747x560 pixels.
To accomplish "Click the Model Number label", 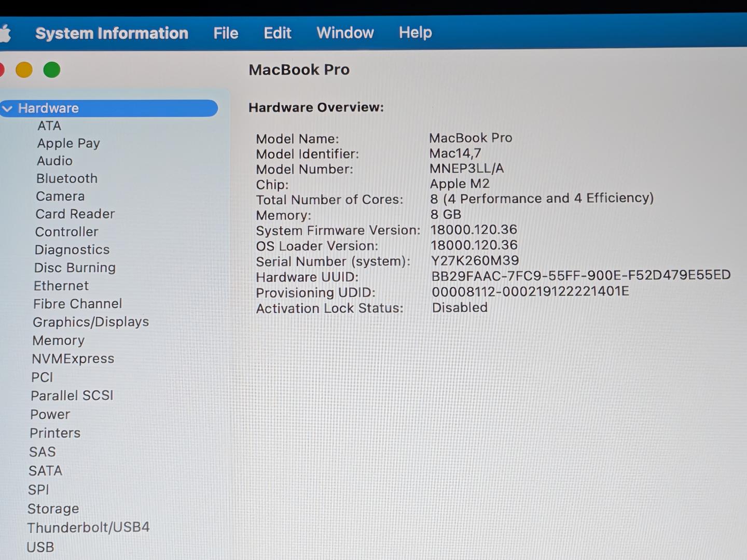I will point(305,170).
